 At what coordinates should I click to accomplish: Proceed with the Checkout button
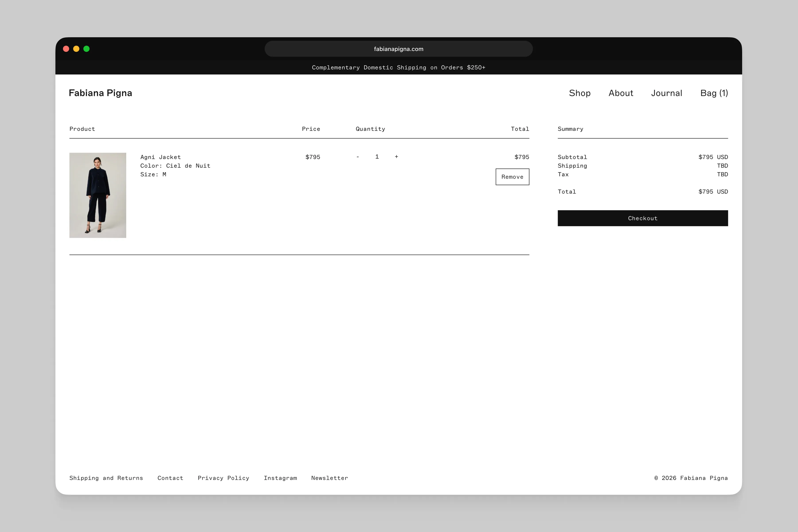pos(642,218)
